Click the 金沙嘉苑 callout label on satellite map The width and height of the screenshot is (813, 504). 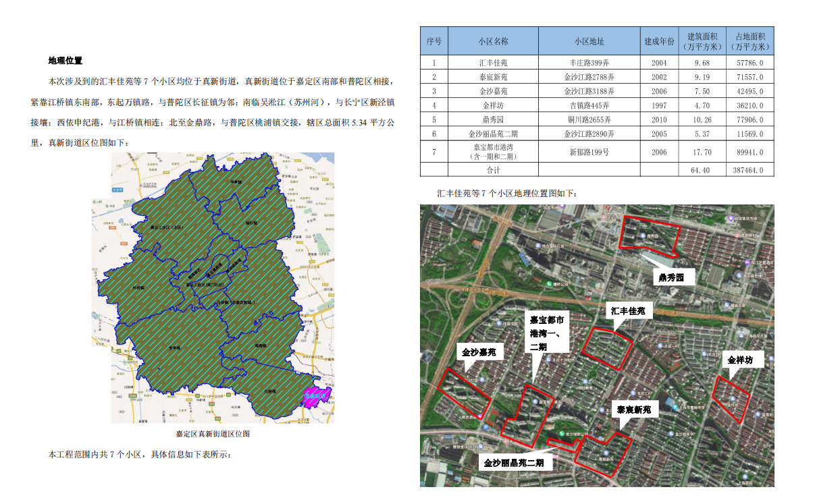(x=479, y=352)
